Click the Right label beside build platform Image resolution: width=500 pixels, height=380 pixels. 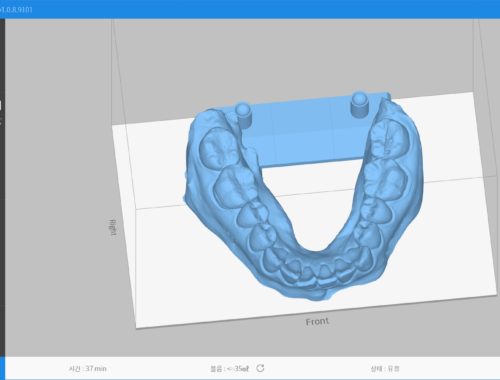tap(113, 227)
